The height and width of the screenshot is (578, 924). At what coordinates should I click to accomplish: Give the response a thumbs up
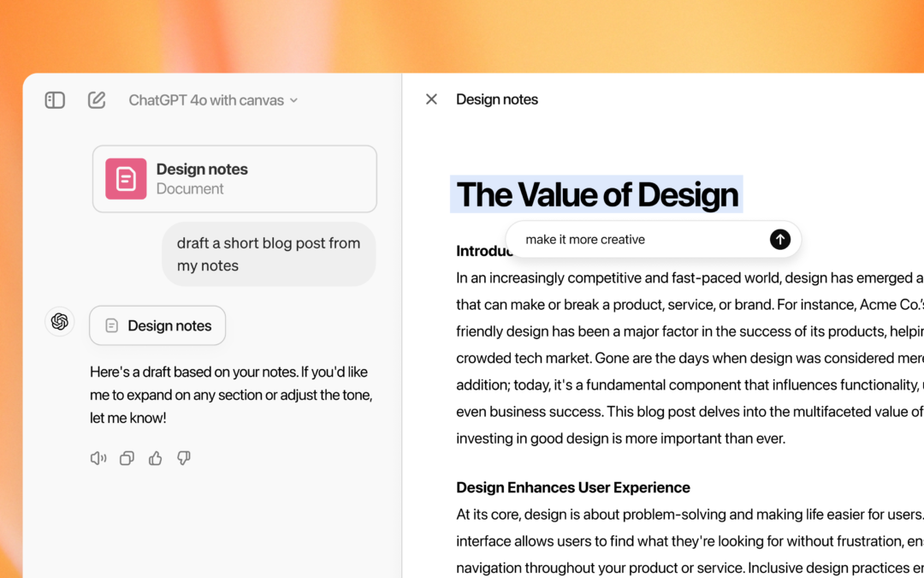pyautogui.click(x=155, y=458)
